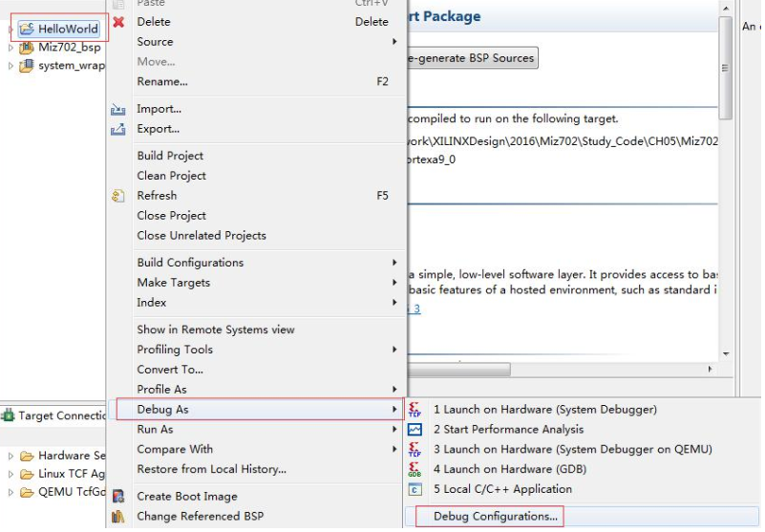The width and height of the screenshot is (765, 532).
Task: Click the Start Performance Analysis icon
Action: pos(414,430)
